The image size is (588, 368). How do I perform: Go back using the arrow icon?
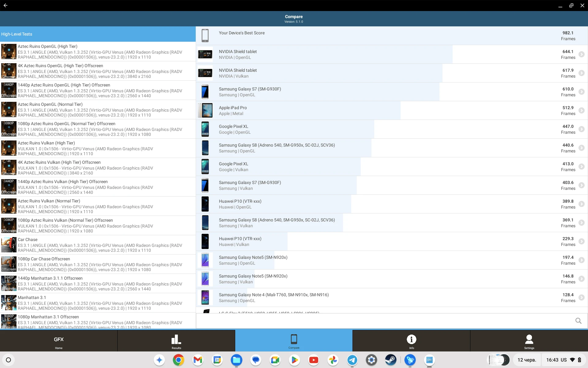6,6
